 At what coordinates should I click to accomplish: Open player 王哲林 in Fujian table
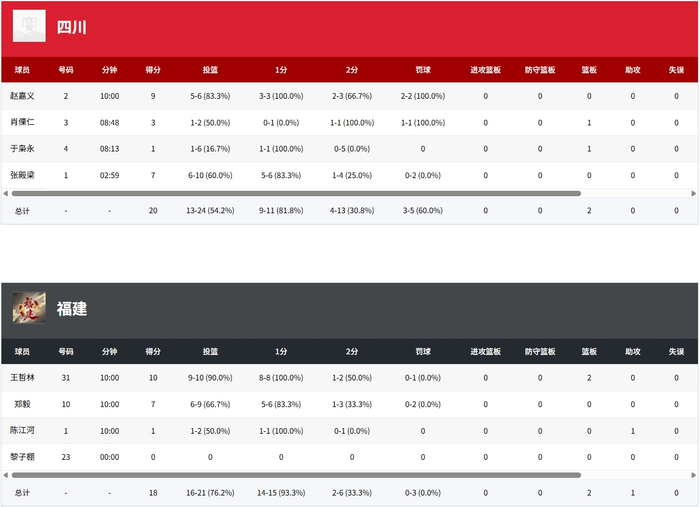[x=22, y=377]
